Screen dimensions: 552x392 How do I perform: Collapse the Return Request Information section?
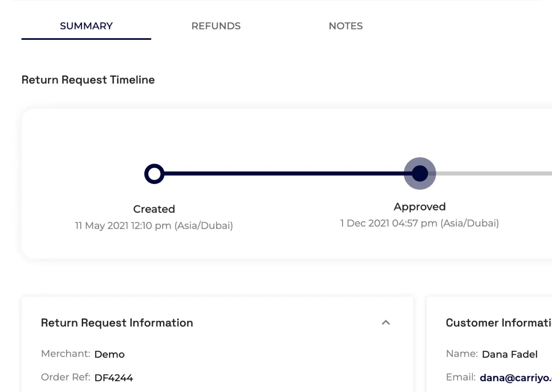(x=386, y=323)
